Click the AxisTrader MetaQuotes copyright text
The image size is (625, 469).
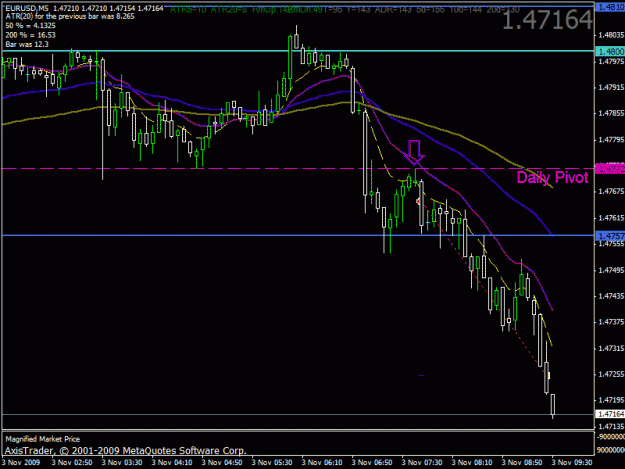(x=125, y=451)
